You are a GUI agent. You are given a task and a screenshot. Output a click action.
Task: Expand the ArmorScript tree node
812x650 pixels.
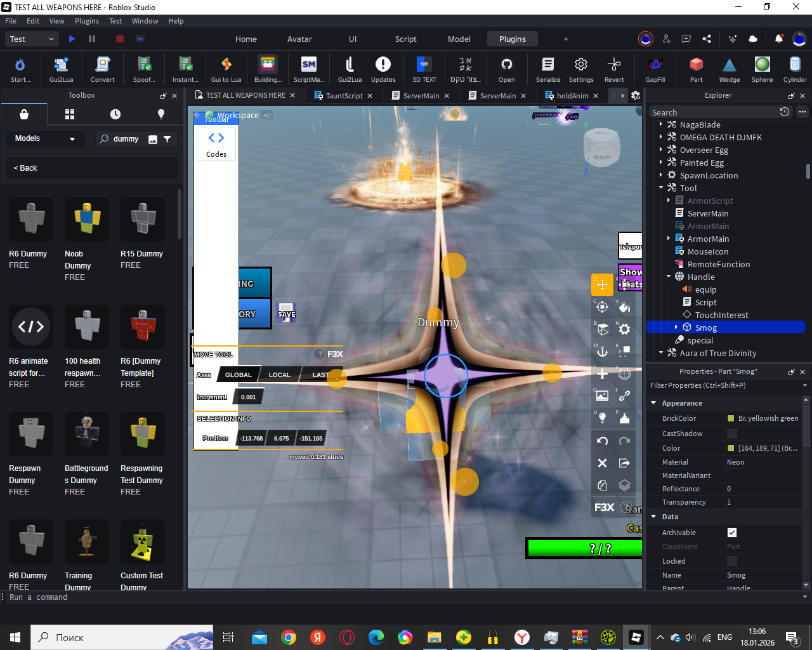point(669,201)
